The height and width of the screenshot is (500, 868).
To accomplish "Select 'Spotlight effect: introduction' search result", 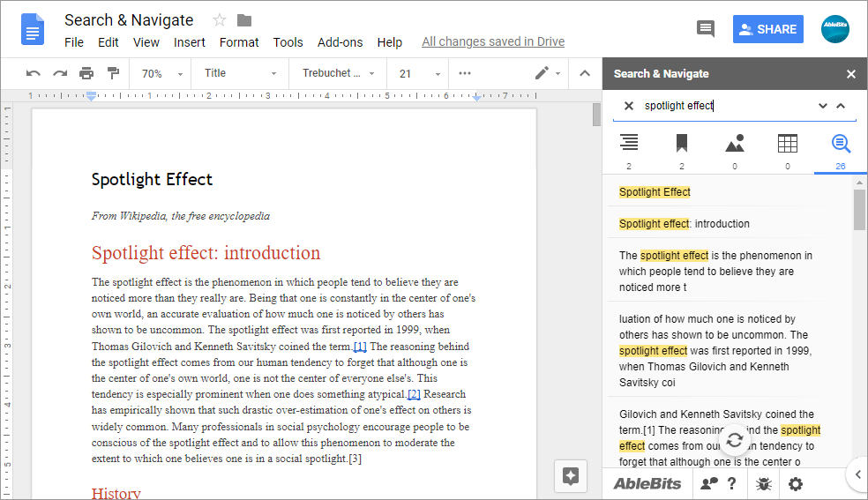I will pos(685,223).
